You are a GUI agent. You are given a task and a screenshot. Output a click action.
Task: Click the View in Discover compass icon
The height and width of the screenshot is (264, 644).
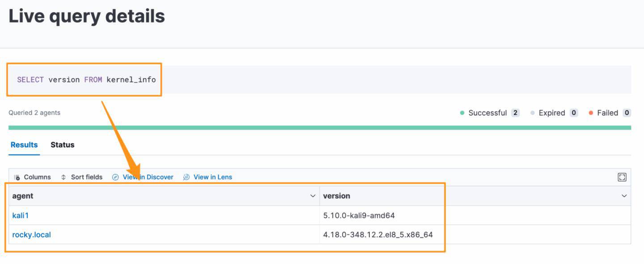point(115,177)
